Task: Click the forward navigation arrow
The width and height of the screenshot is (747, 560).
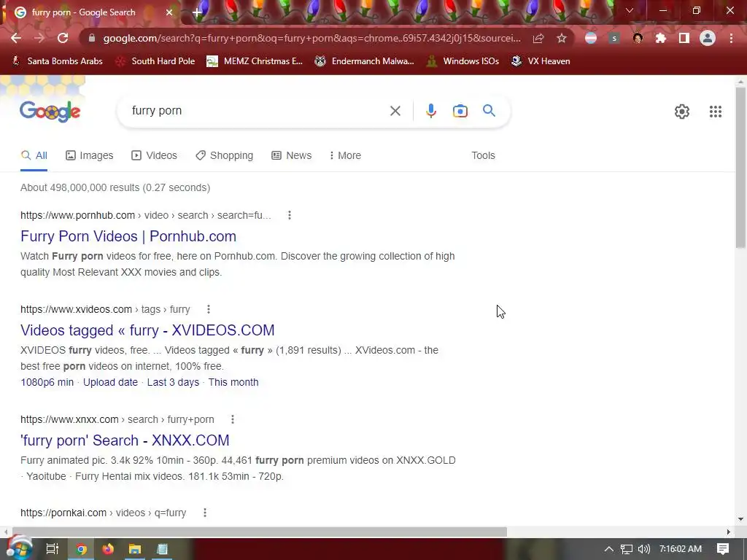Action: click(x=39, y=38)
